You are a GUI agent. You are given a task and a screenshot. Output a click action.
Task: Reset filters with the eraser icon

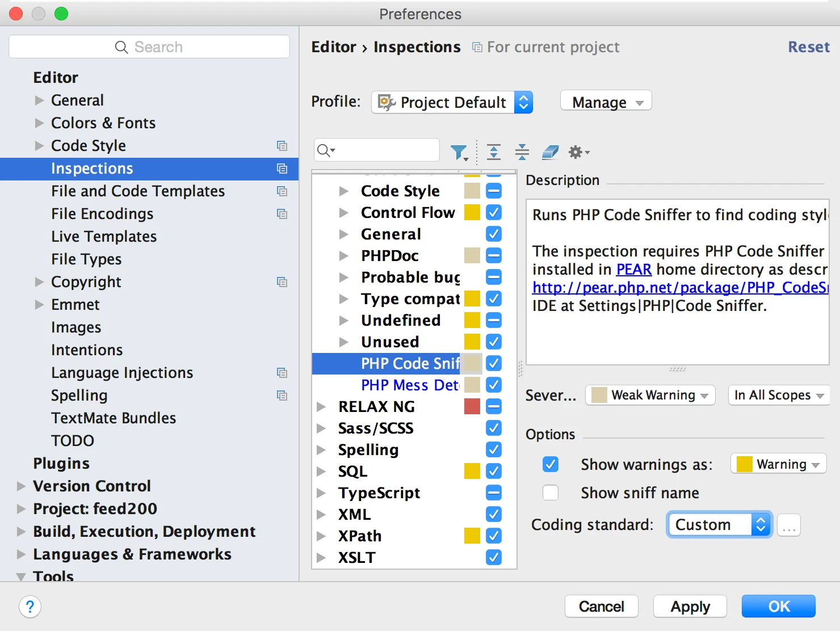(549, 152)
